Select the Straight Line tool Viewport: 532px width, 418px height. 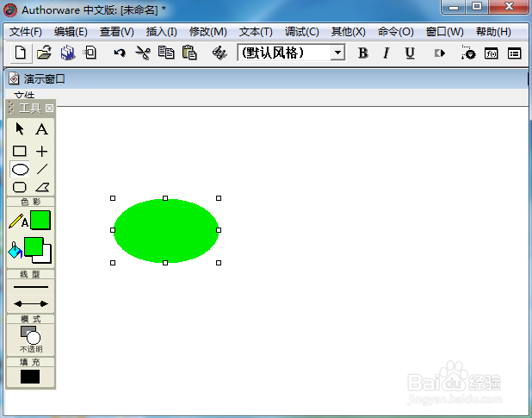tap(41, 152)
